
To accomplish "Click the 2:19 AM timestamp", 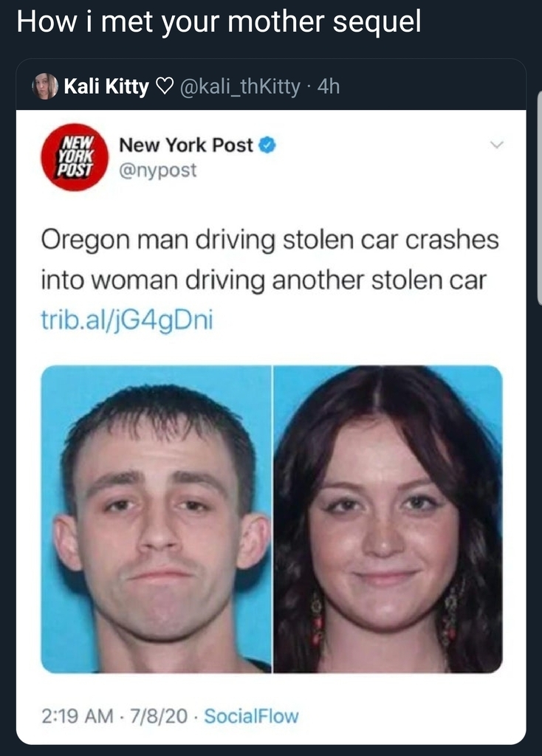I will click(x=77, y=716).
